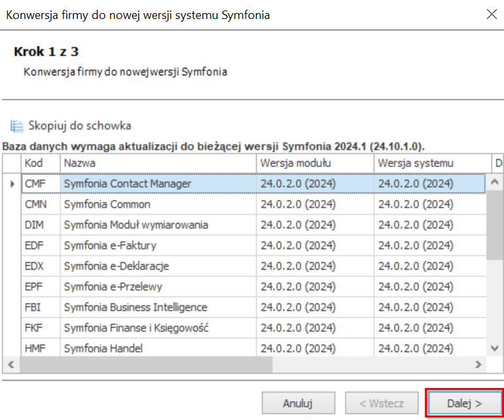Click the Wersja systemu column header

click(x=433, y=164)
